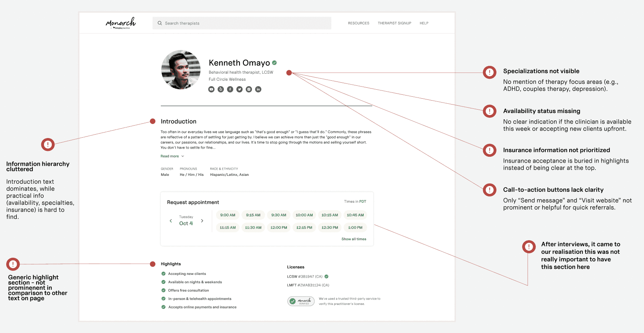Click the Male gender value
The height and width of the screenshot is (333, 644).
tap(165, 175)
